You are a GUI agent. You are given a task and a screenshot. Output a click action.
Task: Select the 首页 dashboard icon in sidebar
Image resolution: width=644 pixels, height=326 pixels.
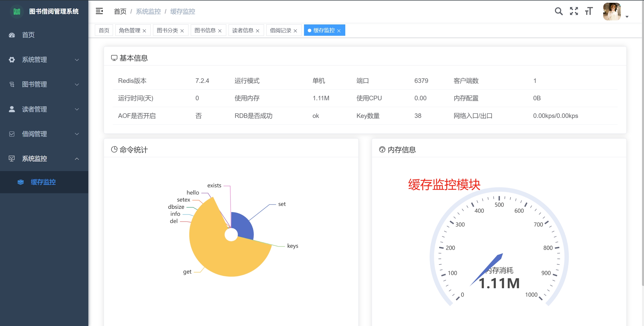point(12,35)
